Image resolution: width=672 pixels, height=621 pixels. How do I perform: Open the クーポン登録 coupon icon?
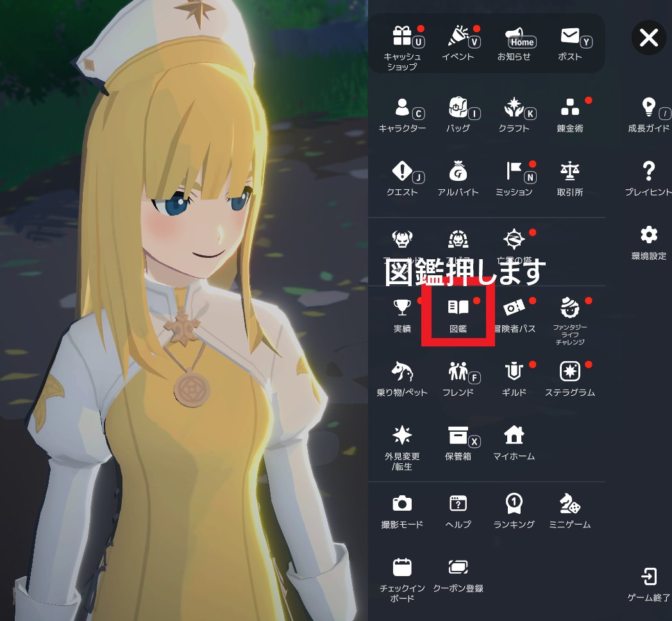458,567
